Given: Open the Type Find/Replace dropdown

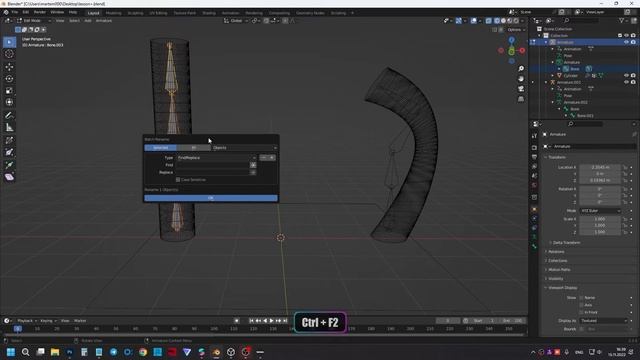Looking at the screenshot, I should [x=217, y=158].
